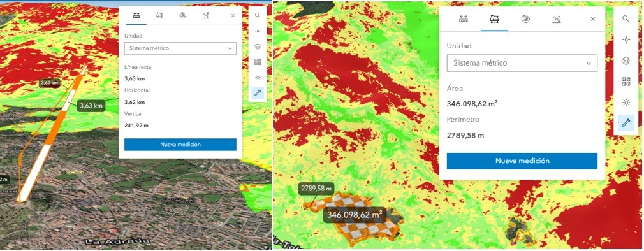This screenshot has width=644, height=251.
Task: Open elevation profile tab in left panel
Action: 206,15
